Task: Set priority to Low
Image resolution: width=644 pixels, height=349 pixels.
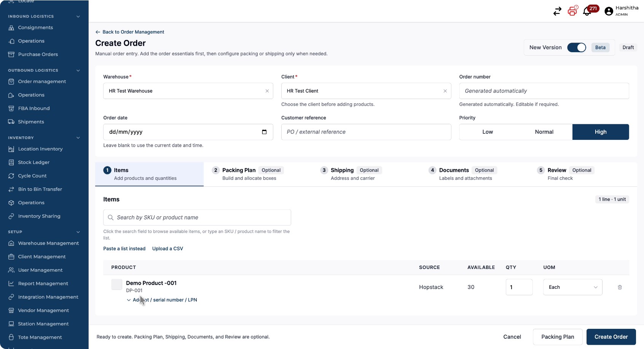Action: [x=488, y=132]
